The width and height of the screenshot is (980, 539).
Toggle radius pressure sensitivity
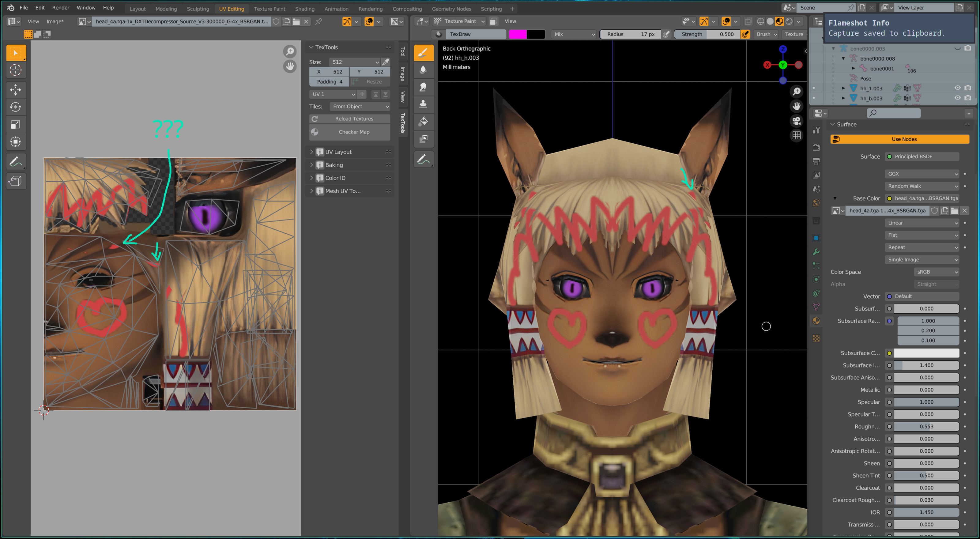click(666, 34)
